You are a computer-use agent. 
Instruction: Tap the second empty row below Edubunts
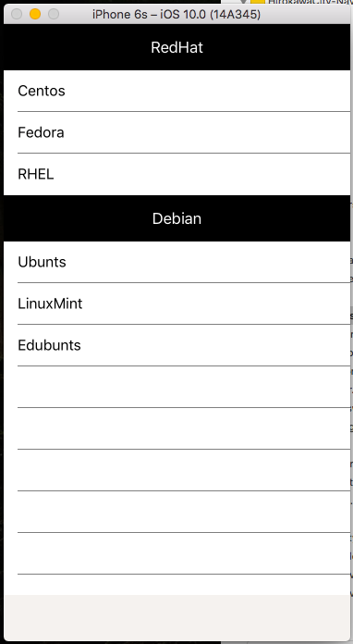click(176, 428)
